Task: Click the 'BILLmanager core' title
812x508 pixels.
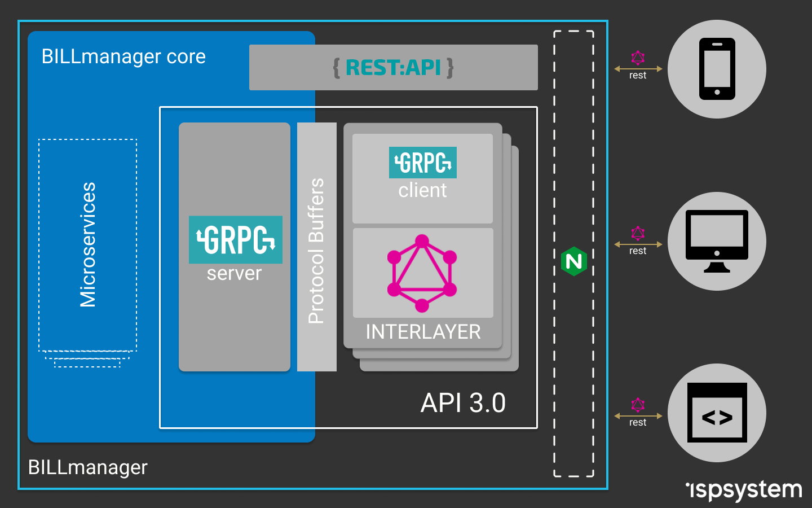Action: 123,57
